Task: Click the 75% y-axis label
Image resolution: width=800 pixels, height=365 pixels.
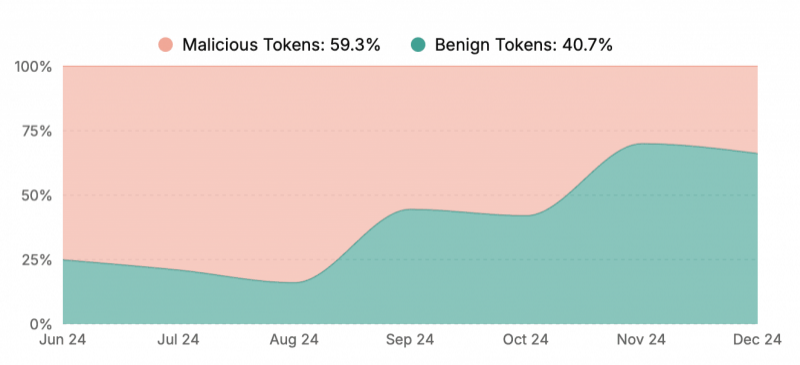Action: [38, 131]
